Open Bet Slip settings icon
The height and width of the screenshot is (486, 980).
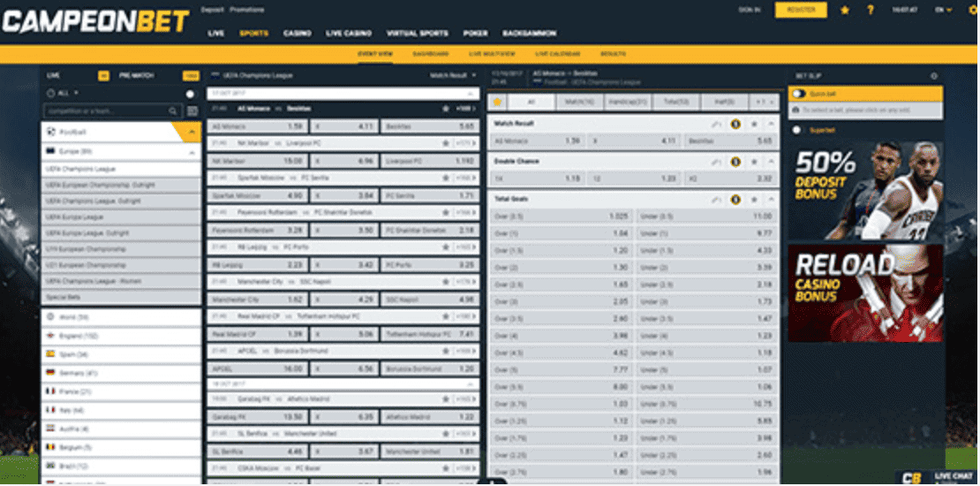click(934, 76)
